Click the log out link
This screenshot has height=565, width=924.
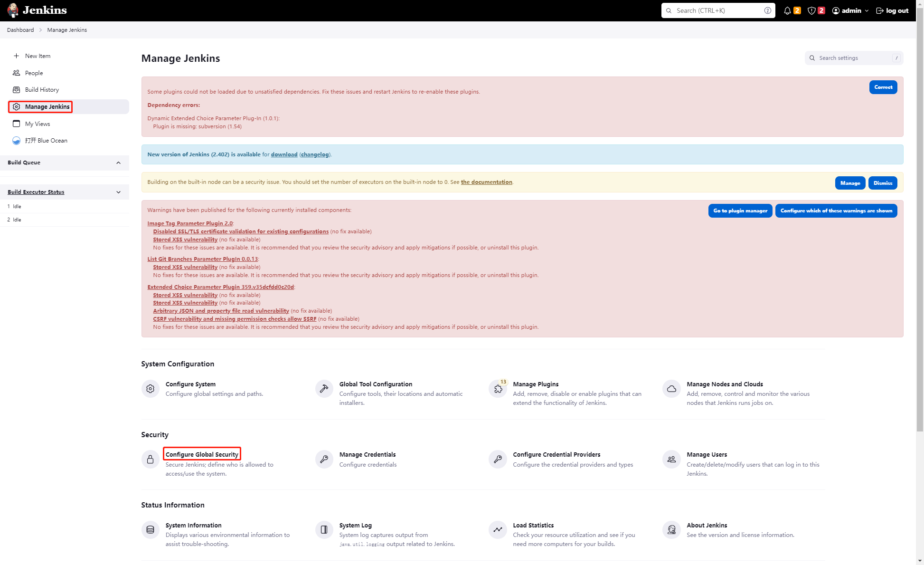(892, 10)
